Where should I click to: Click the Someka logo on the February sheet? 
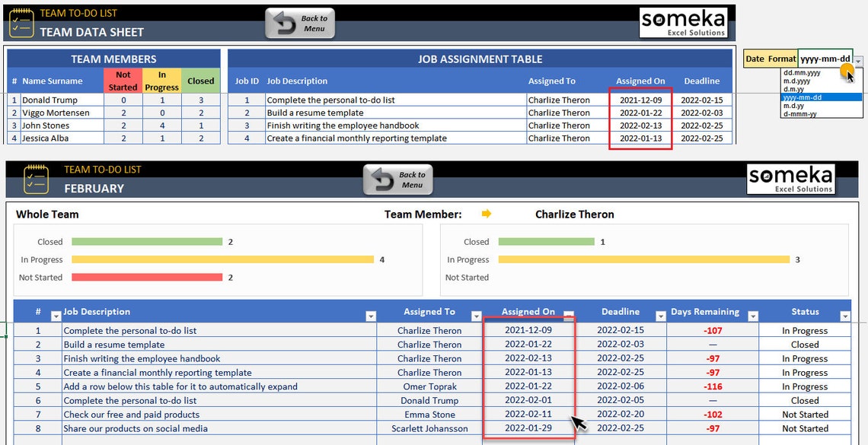pyautogui.click(x=790, y=178)
